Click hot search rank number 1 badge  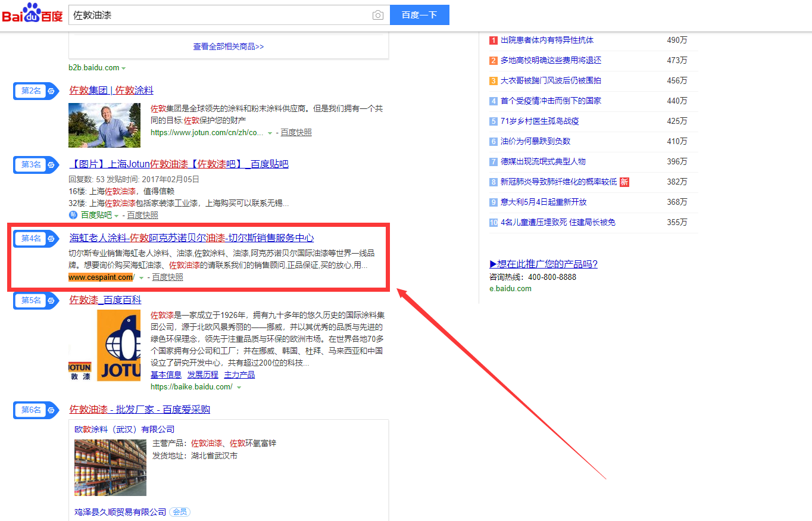click(494, 40)
